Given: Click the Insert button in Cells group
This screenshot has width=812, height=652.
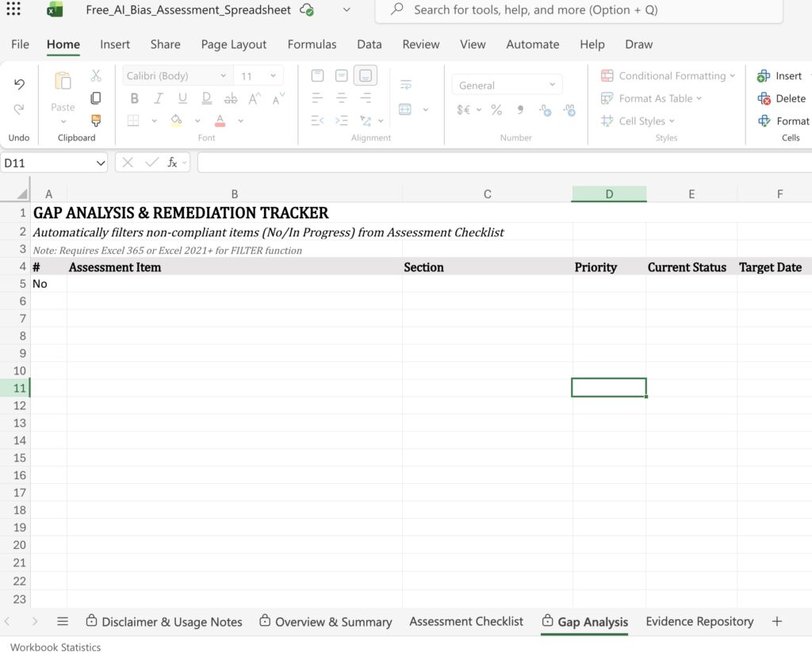Looking at the screenshot, I should click(x=779, y=75).
